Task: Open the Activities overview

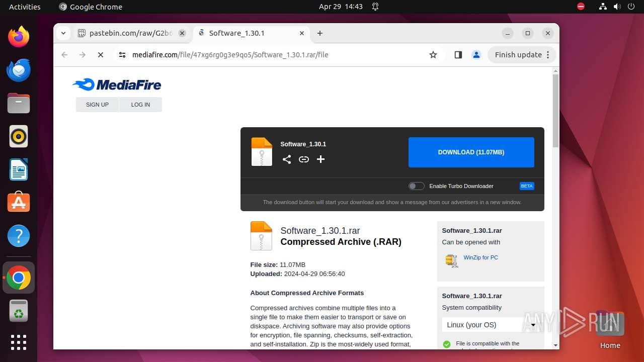Action: click(25, 7)
